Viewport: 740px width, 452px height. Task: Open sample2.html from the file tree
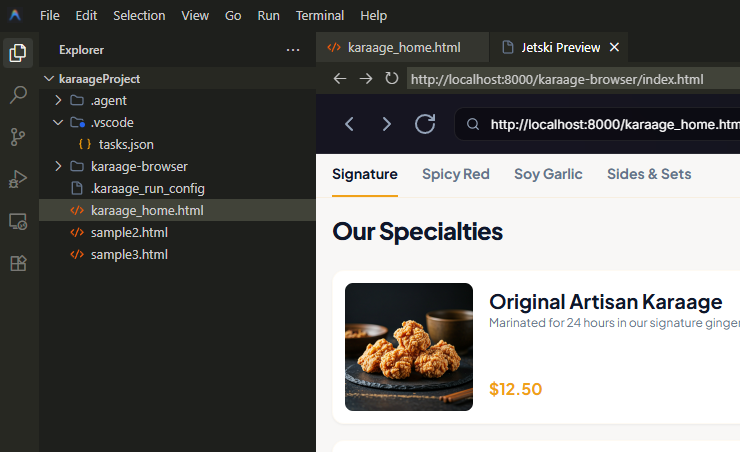coord(129,232)
